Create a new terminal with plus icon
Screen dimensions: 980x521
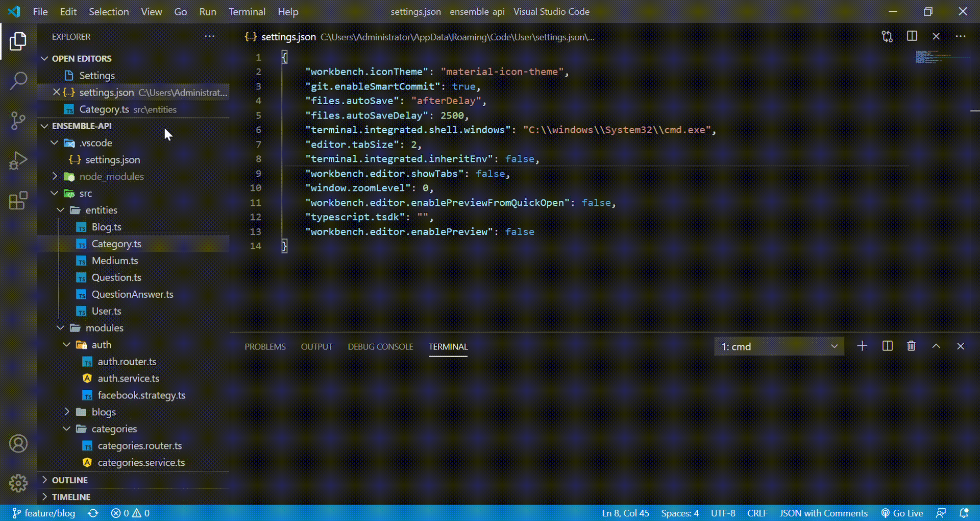(862, 346)
